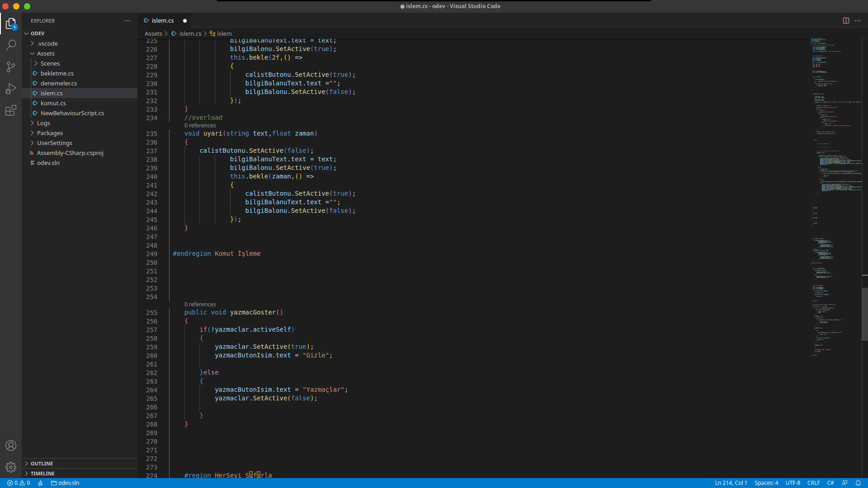
Task: Open the Manage gear menu
Action: (11, 467)
